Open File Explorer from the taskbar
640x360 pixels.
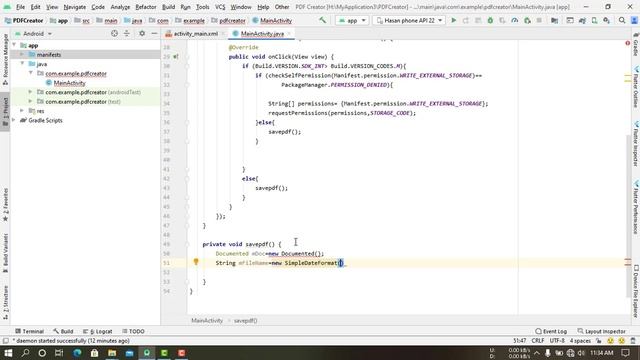click(x=112, y=353)
